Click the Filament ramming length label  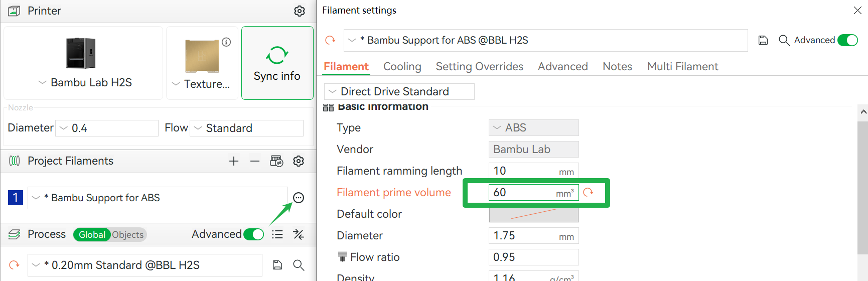tap(399, 171)
